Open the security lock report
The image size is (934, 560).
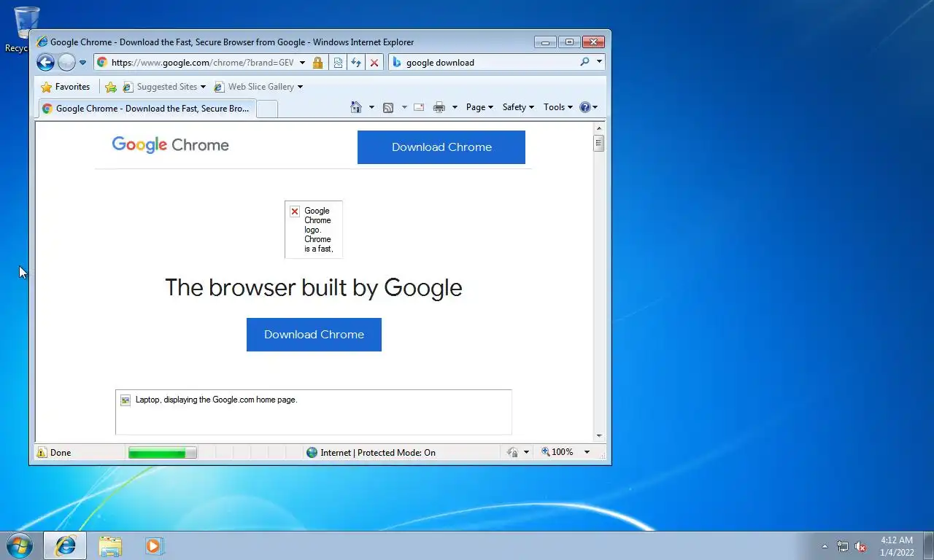click(x=317, y=63)
